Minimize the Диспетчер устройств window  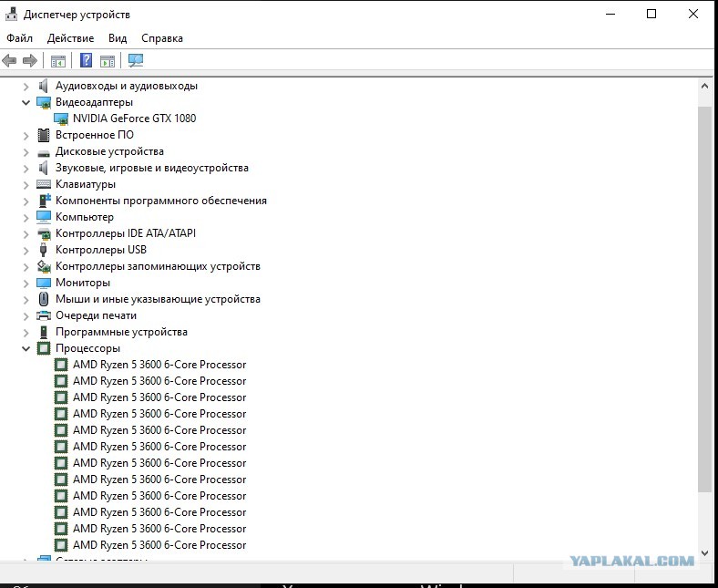610,15
